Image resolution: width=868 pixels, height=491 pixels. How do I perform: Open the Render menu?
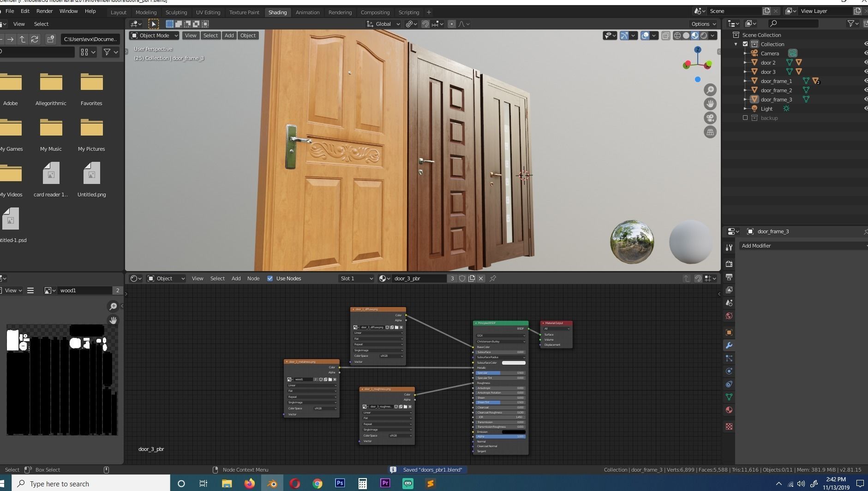tap(44, 11)
